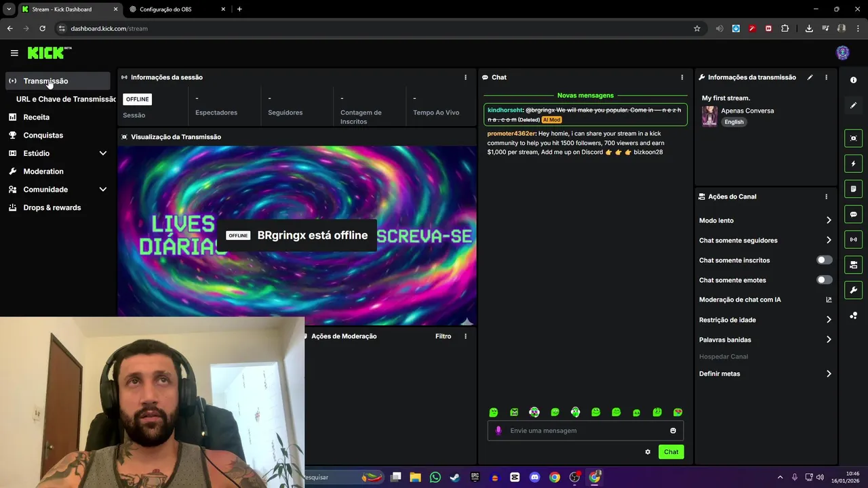Open the emoji picker in the chat input
868x488 pixels.
[673, 430]
